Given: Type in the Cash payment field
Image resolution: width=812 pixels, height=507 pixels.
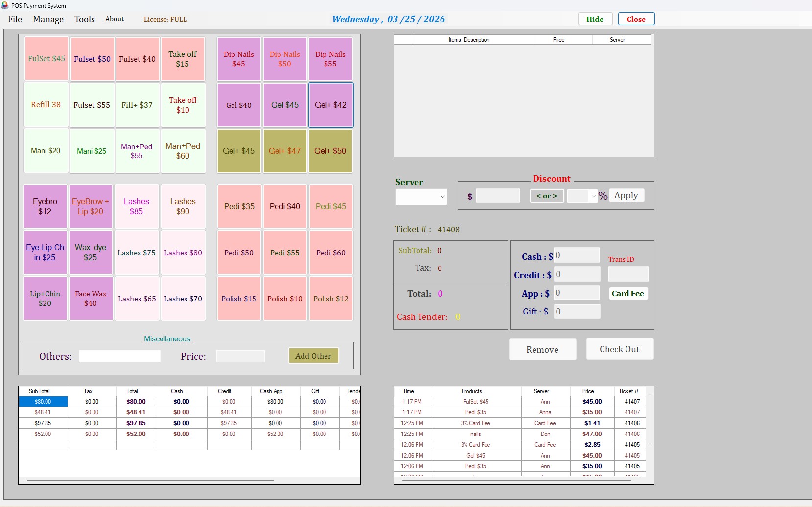Looking at the screenshot, I should tap(576, 255).
